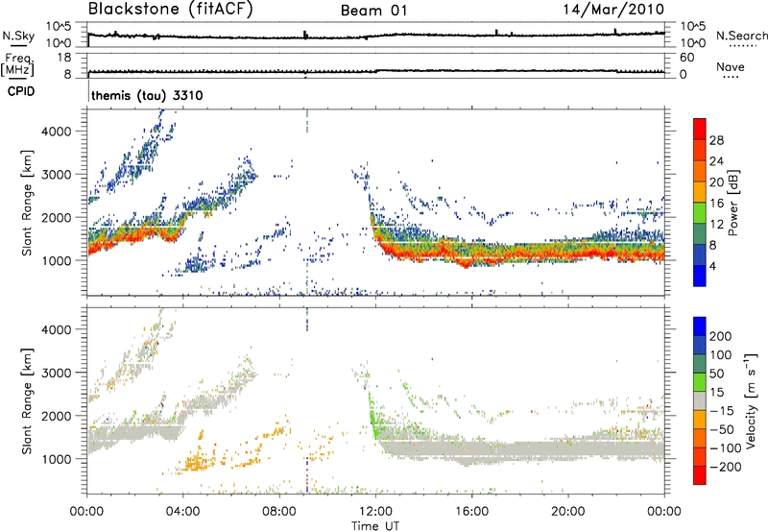Click the orange scatter cluster in velocity panel
This screenshot has height=532, width=768.
[199, 461]
